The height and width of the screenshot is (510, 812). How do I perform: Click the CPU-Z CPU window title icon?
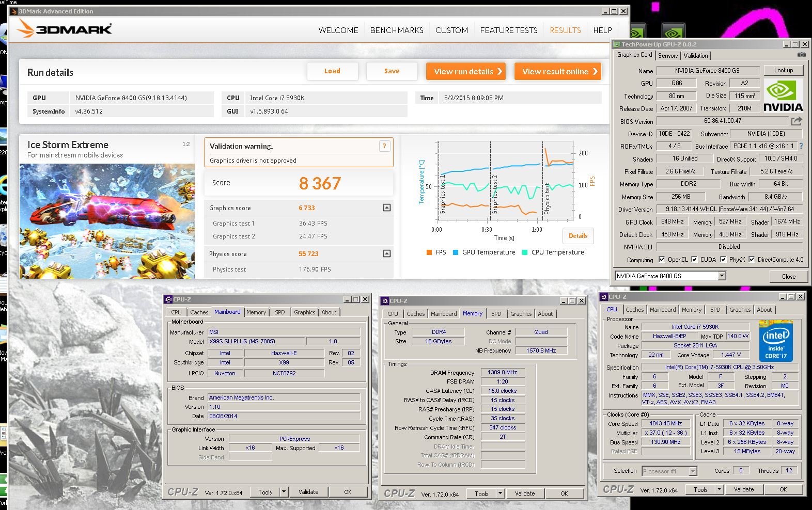(604, 297)
